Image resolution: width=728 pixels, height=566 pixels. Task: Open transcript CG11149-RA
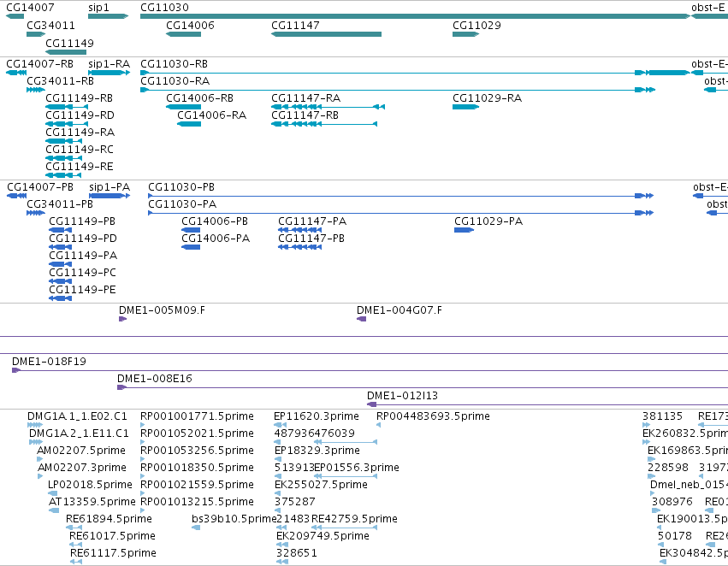[80, 133]
